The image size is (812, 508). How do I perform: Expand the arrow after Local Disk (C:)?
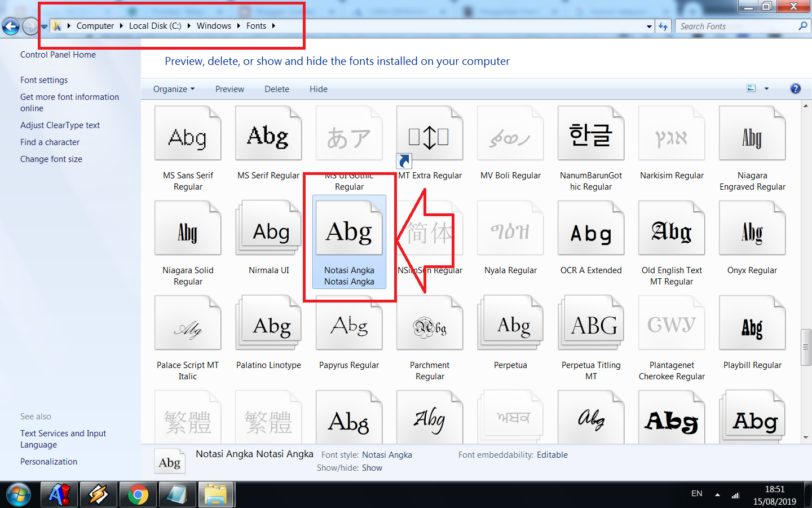[x=189, y=26]
